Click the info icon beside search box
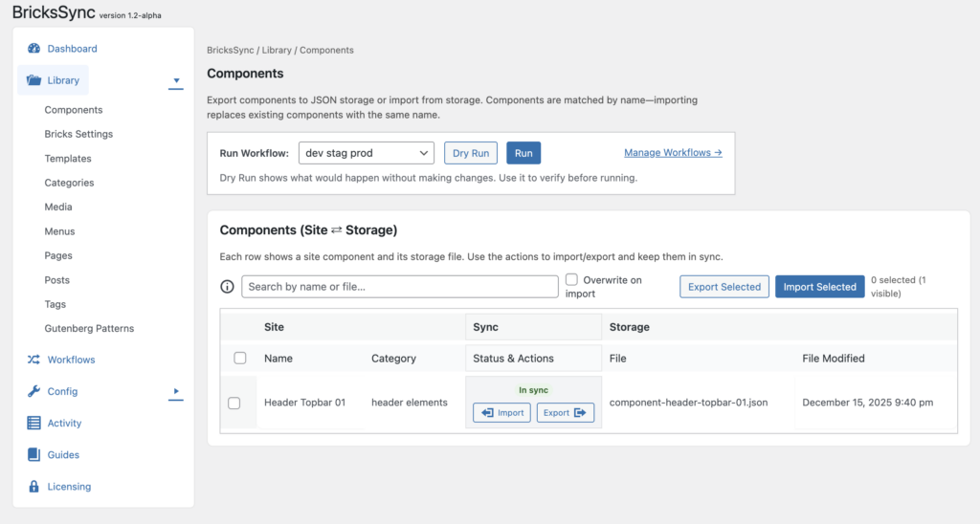This screenshot has width=980, height=524. 228,287
